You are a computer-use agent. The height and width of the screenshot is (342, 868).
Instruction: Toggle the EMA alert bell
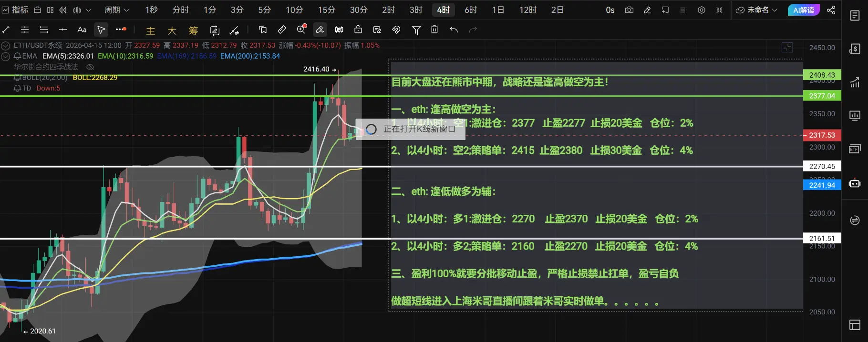(18, 56)
